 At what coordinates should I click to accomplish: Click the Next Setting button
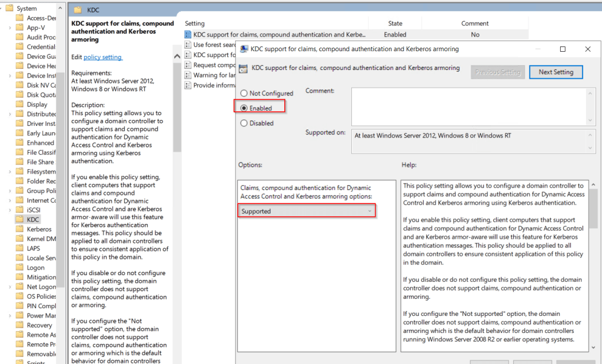[x=556, y=72]
